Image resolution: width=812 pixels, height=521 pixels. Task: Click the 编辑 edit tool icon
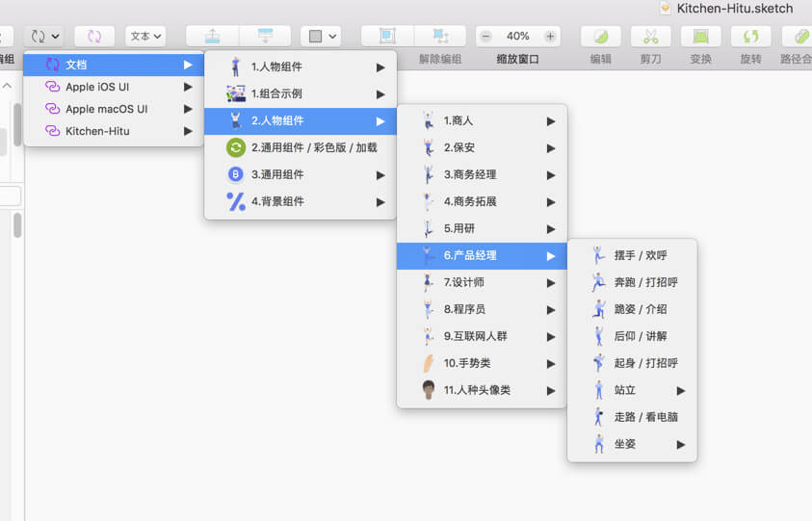601,37
